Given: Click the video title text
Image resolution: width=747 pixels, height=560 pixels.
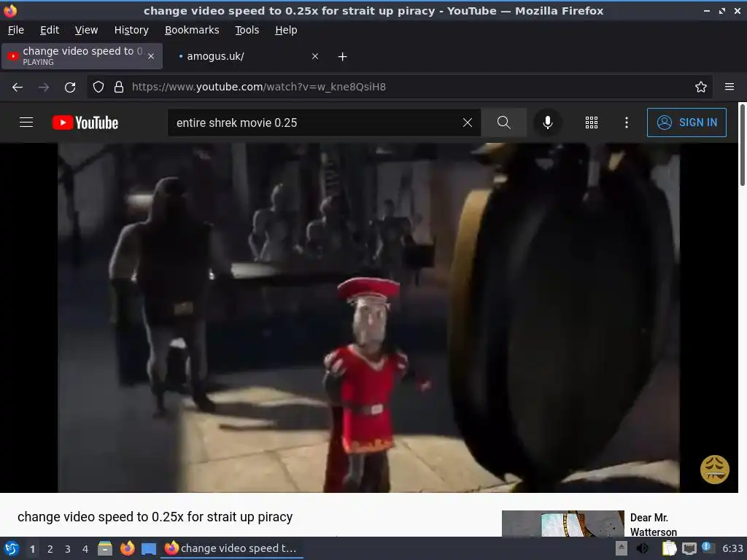Looking at the screenshot, I should (155, 517).
